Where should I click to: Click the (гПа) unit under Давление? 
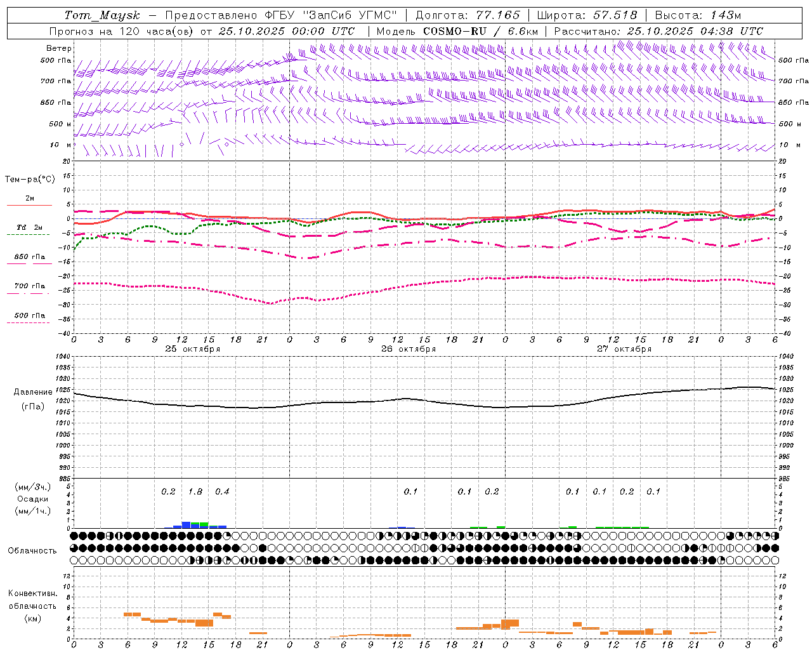[x=33, y=406]
